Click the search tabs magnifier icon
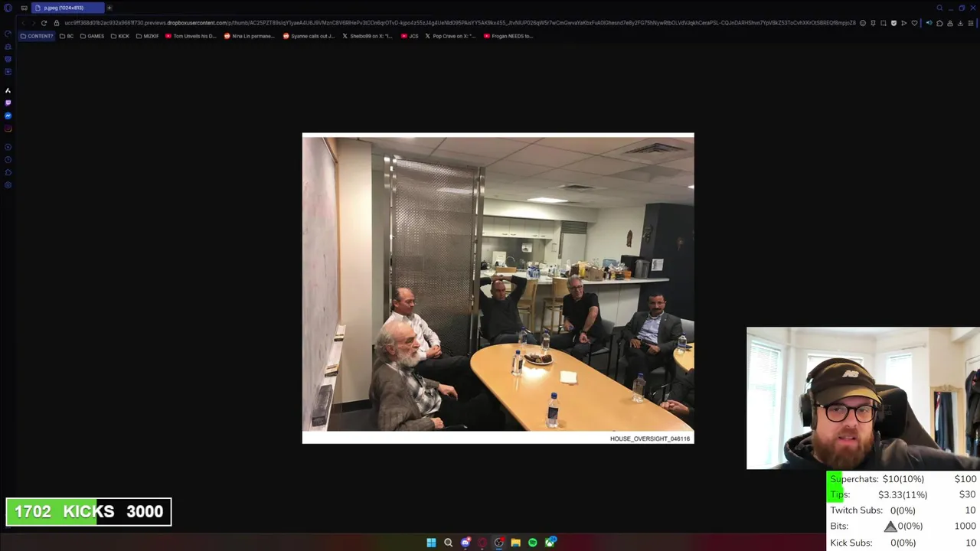Image resolution: width=980 pixels, height=551 pixels. click(x=939, y=8)
